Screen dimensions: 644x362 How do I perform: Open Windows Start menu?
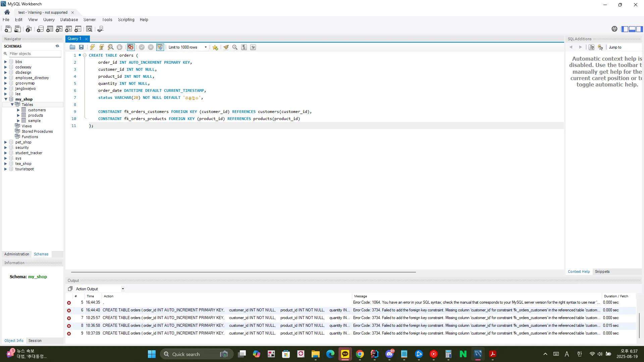[152, 354]
